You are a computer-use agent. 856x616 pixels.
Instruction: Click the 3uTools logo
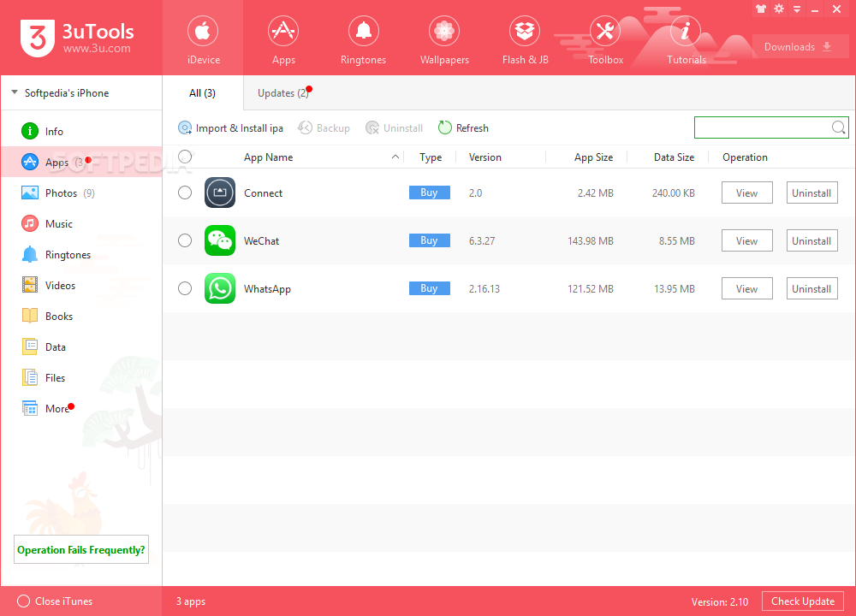77,38
